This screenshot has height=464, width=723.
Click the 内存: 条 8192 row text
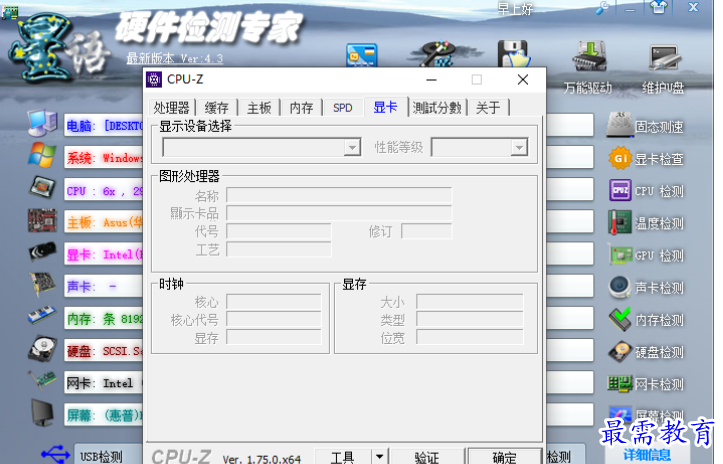click(x=105, y=319)
